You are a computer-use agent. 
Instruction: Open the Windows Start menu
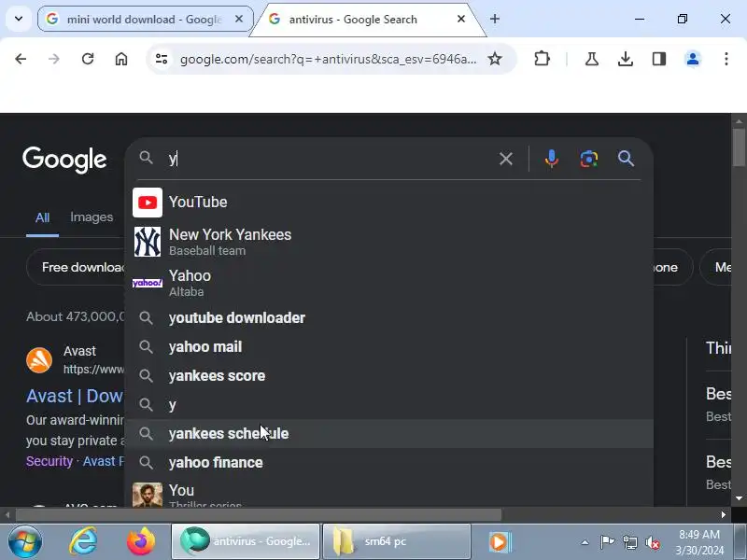25,542
